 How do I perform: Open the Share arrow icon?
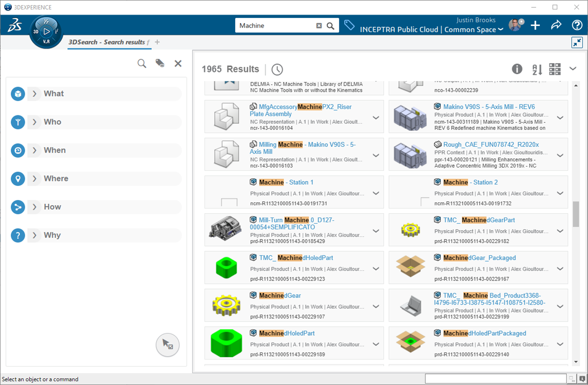click(556, 25)
